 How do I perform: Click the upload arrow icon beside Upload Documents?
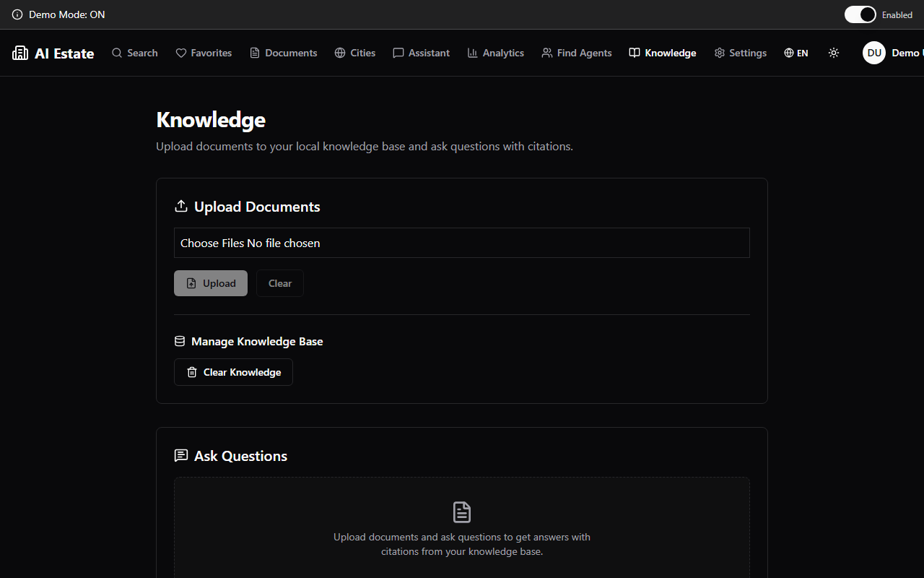coord(181,206)
